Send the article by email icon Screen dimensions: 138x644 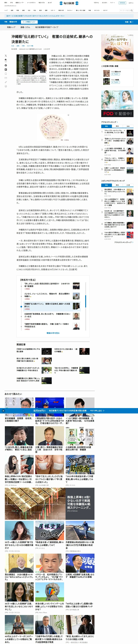pyautogui.click(x=6, y=78)
